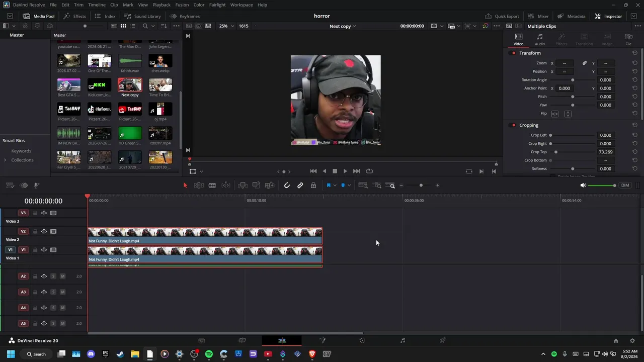Select the A4 track destination button

(x=23, y=308)
